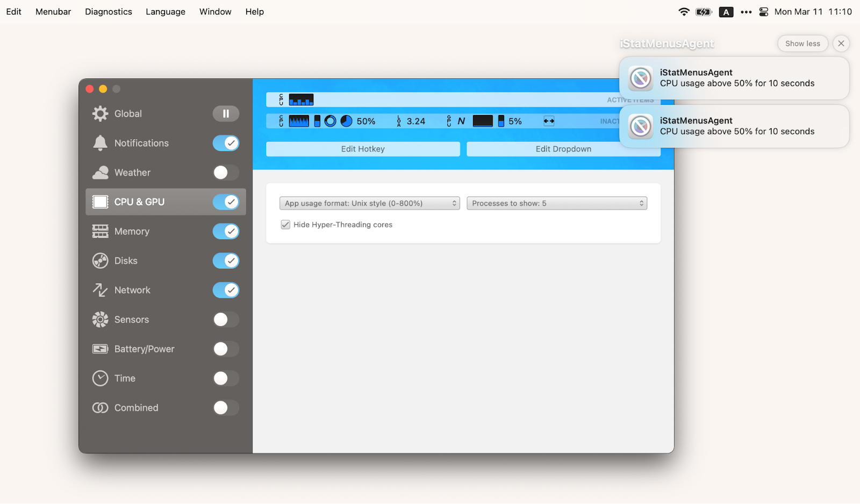Enable the Battery/Power switch

click(x=226, y=349)
